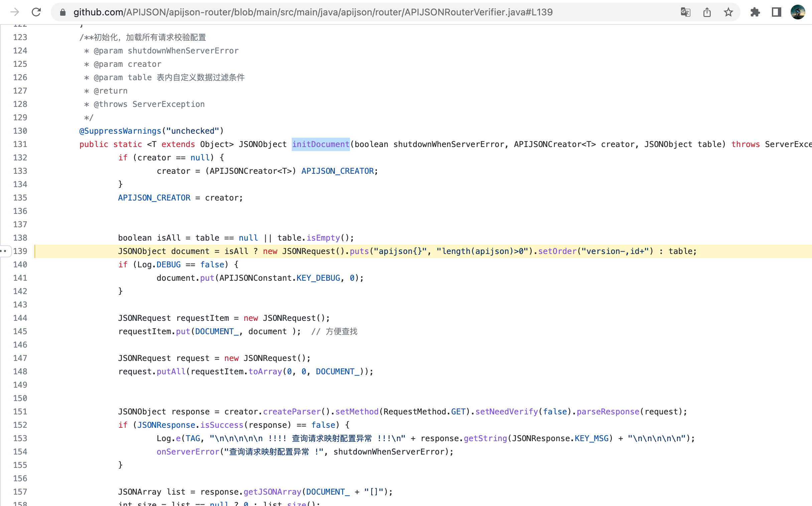Open the Chrome profile avatar menu

coord(798,12)
